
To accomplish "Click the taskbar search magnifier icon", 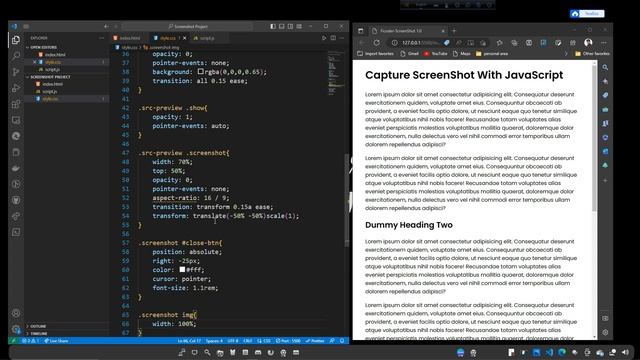I will [x=207, y=352].
